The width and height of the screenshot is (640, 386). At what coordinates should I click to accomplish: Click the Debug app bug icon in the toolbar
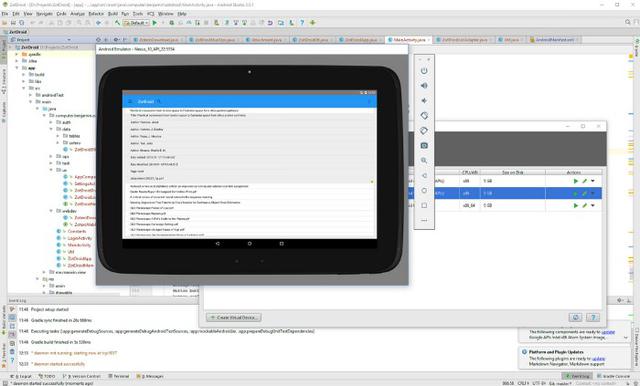pyautogui.click(x=171, y=23)
